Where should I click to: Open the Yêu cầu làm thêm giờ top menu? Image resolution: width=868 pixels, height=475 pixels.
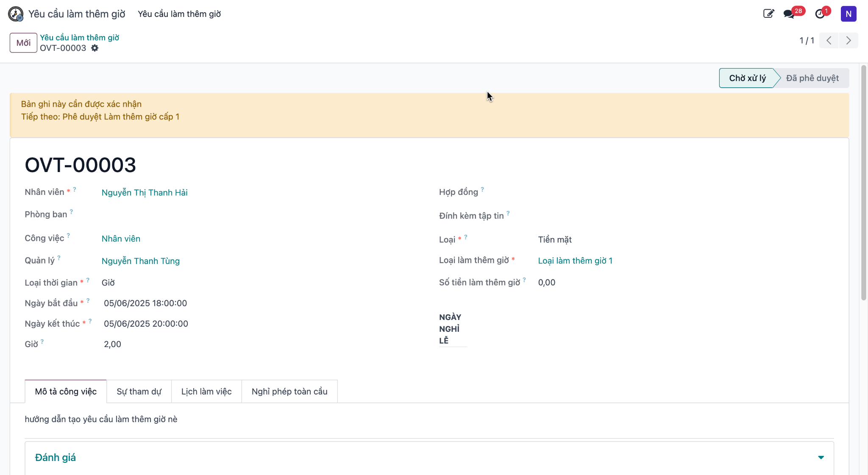coord(179,14)
